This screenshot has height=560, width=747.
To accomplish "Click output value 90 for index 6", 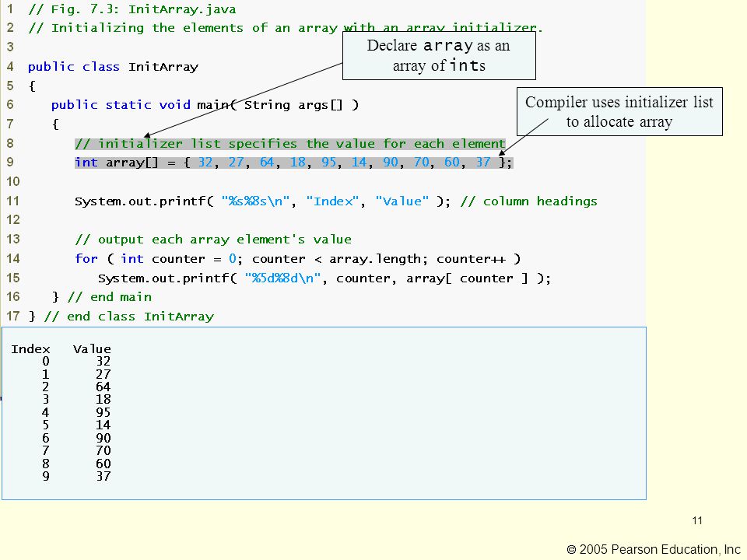I will coord(103,438).
